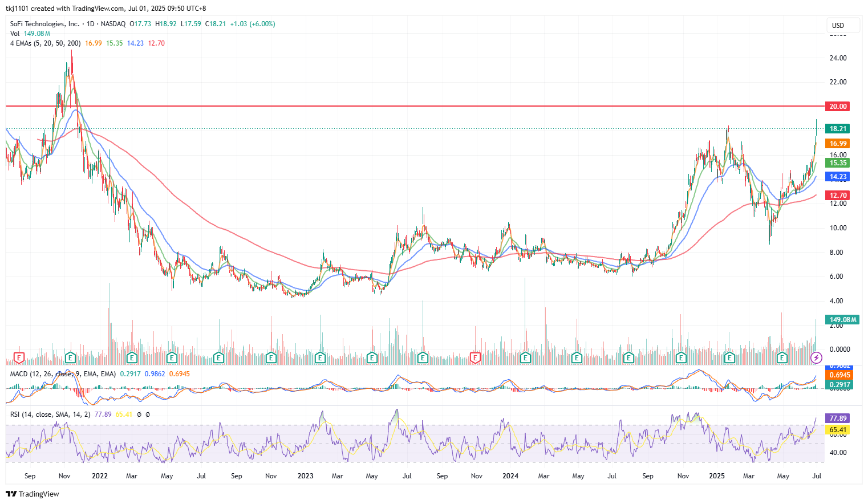Viewport: 868px width, 504px height.
Task: Click the +1.03 (+6.00%) change value
Action: 253,24
